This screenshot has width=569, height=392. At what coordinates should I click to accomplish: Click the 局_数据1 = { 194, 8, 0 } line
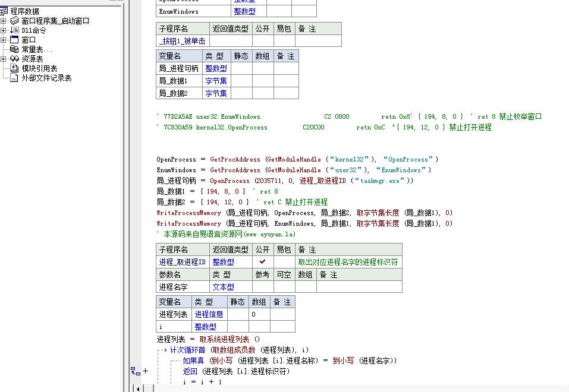point(218,191)
